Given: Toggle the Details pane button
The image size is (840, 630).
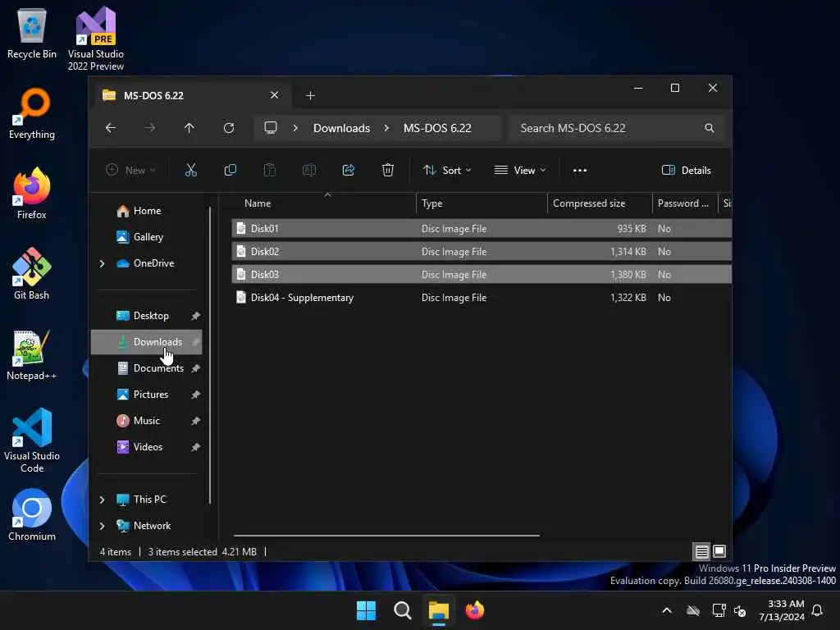Looking at the screenshot, I should point(687,171).
